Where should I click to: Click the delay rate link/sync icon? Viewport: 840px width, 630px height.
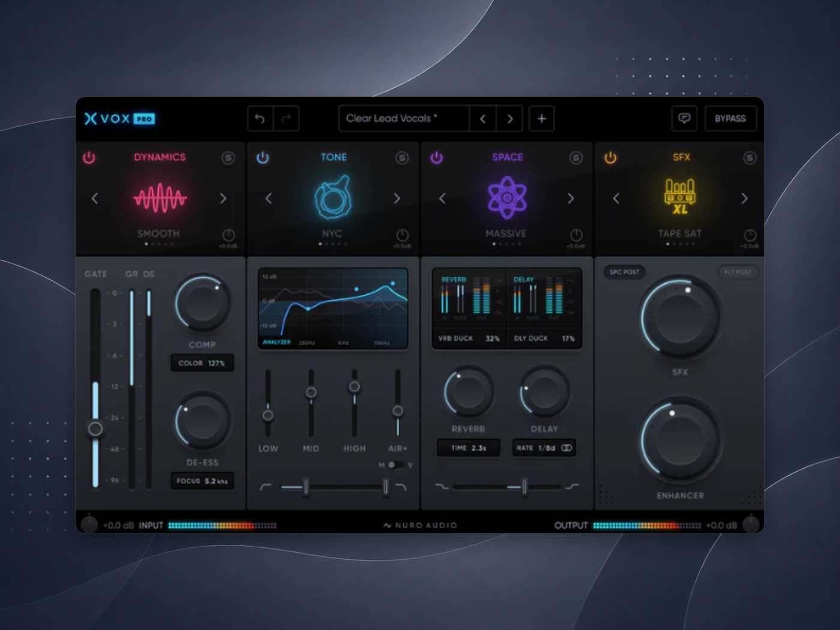566,448
